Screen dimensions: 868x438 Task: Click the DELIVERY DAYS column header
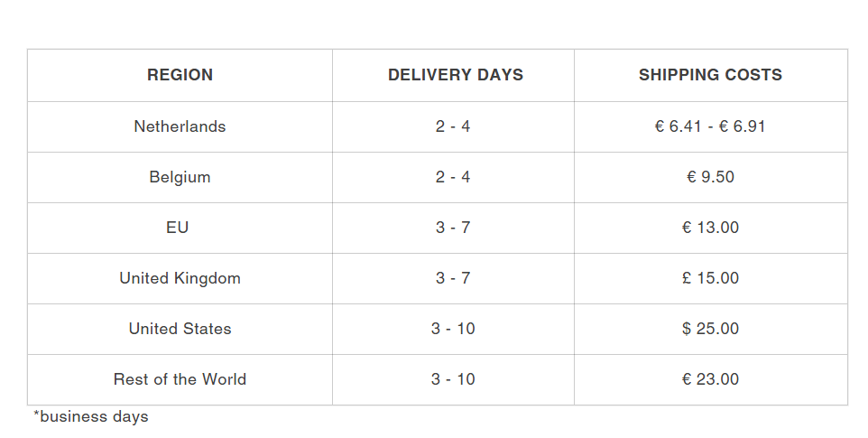click(455, 75)
